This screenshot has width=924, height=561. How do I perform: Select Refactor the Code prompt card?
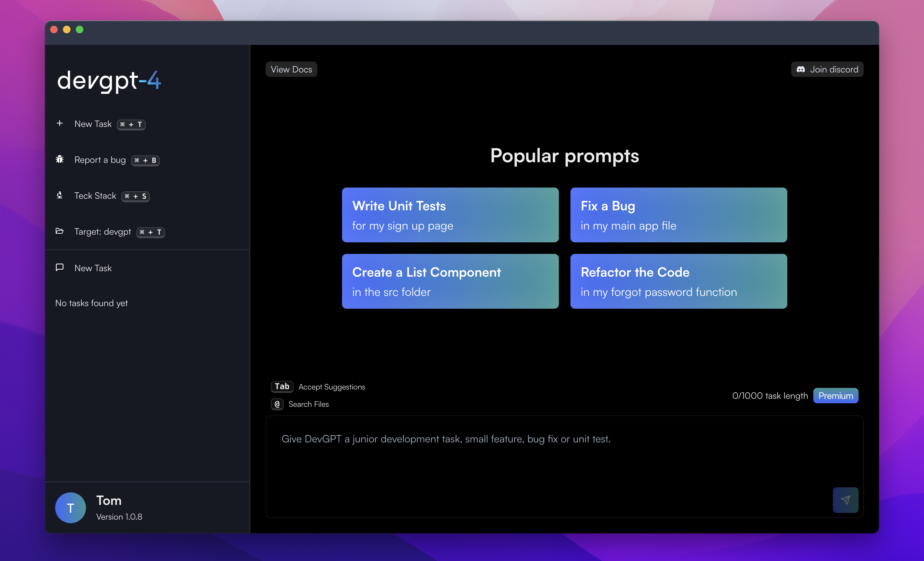(678, 281)
